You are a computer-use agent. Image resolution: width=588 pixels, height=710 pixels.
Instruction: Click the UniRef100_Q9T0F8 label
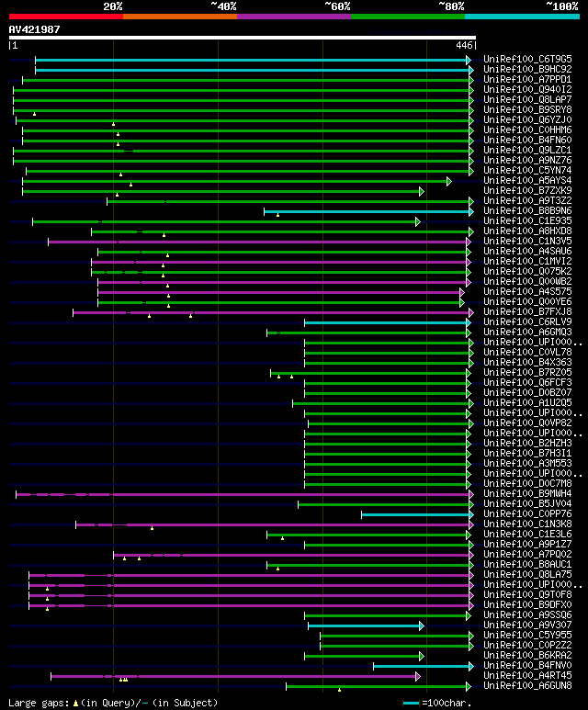click(527, 594)
